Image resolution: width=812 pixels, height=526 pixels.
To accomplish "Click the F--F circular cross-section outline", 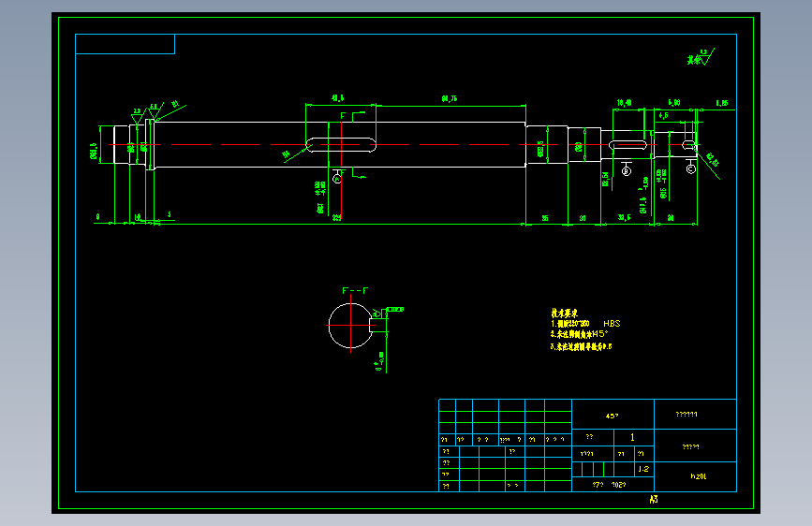I will (350, 326).
